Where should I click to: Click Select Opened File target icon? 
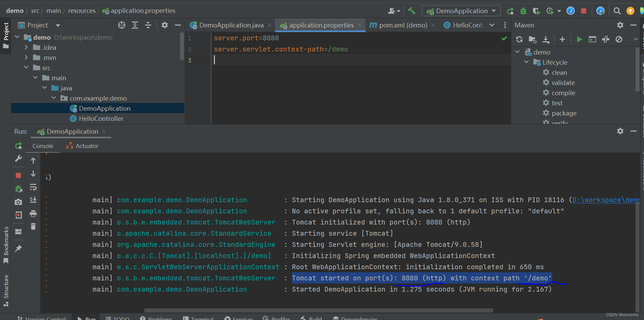[122, 25]
